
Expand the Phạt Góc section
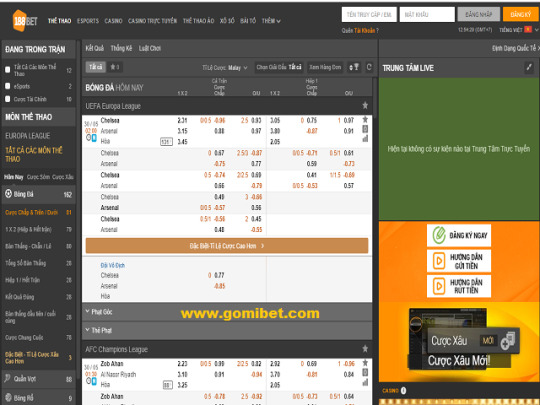click(x=227, y=312)
